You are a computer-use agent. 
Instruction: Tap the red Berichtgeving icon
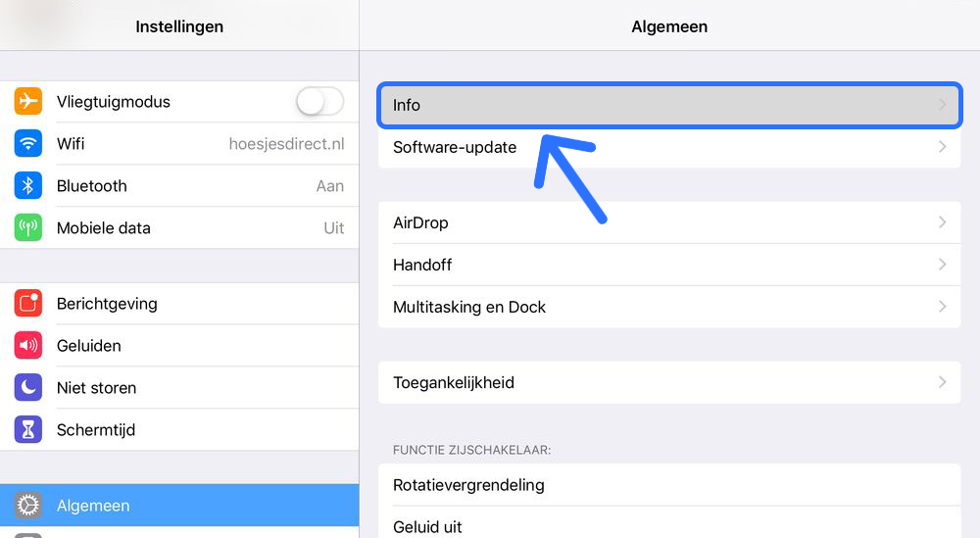click(28, 303)
